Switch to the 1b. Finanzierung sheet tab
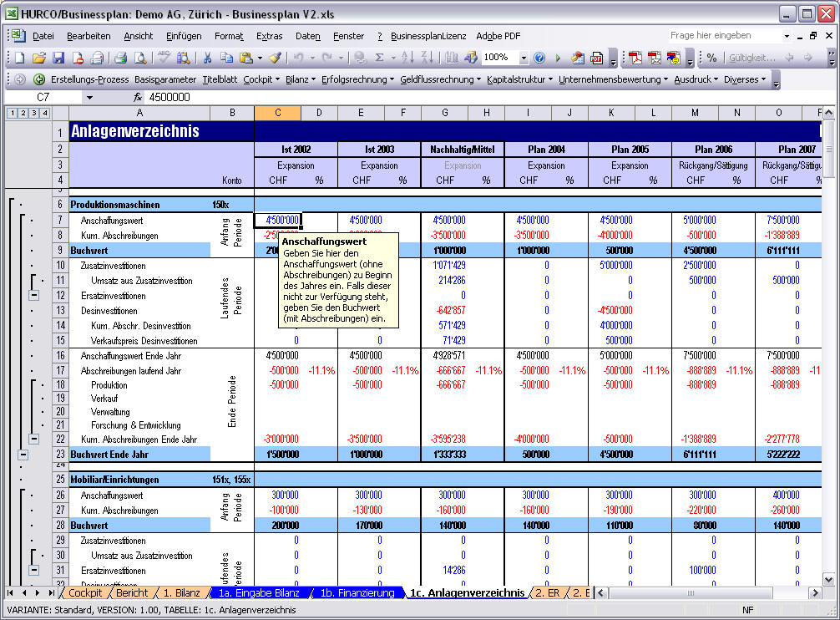Image resolution: width=840 pixels, height=620 pixels. coord(357,592)
